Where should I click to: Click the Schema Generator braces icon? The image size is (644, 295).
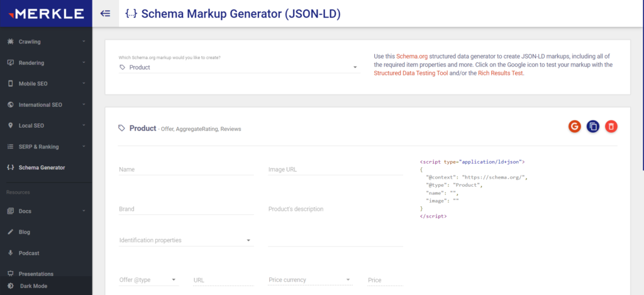tap(11, 168)
